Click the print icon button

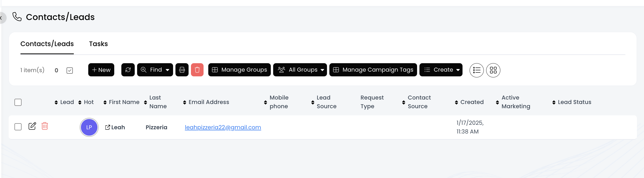click(182, 70)
